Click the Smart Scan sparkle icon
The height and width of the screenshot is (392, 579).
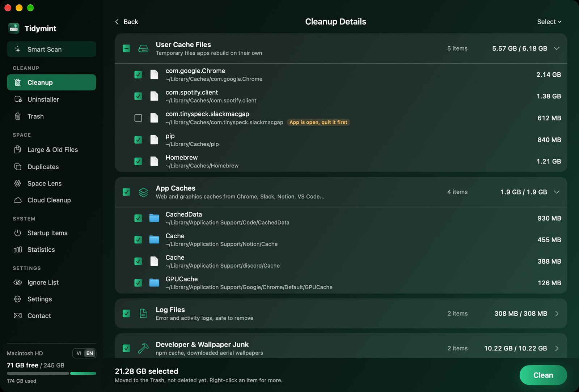[x=18, y=49]
